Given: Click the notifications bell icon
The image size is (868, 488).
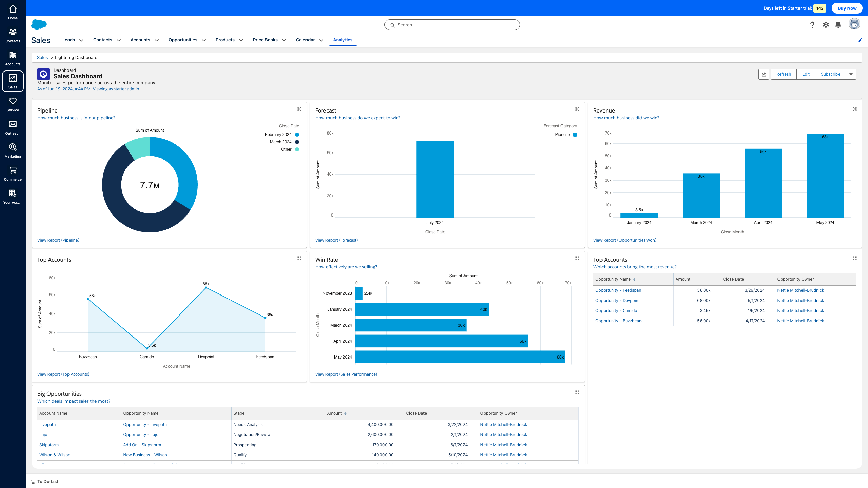Looking at the screenshot, I should coord(838,25).
